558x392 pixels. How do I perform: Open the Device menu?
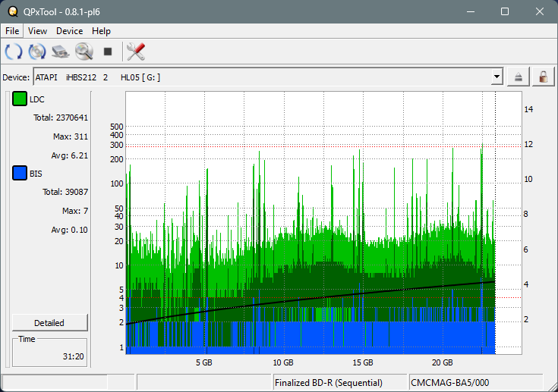point(69,31)
